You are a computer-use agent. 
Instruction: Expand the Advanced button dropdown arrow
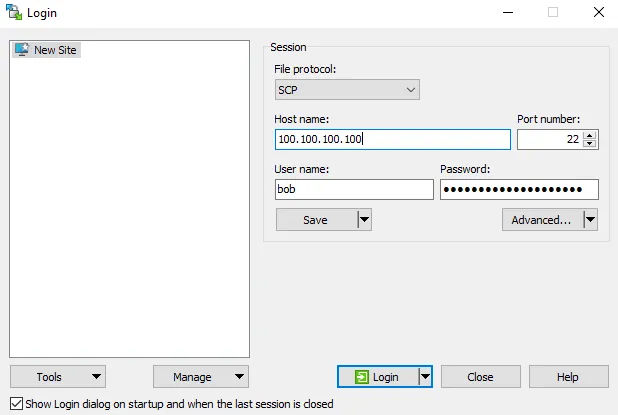(590, 220)
